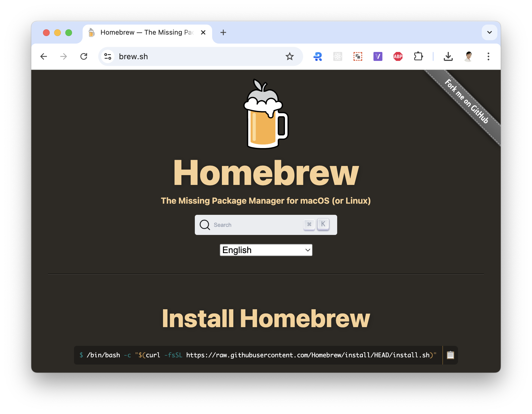532x414 pixels.
Task: Reload the current page
Action: [x=84, y=56]
